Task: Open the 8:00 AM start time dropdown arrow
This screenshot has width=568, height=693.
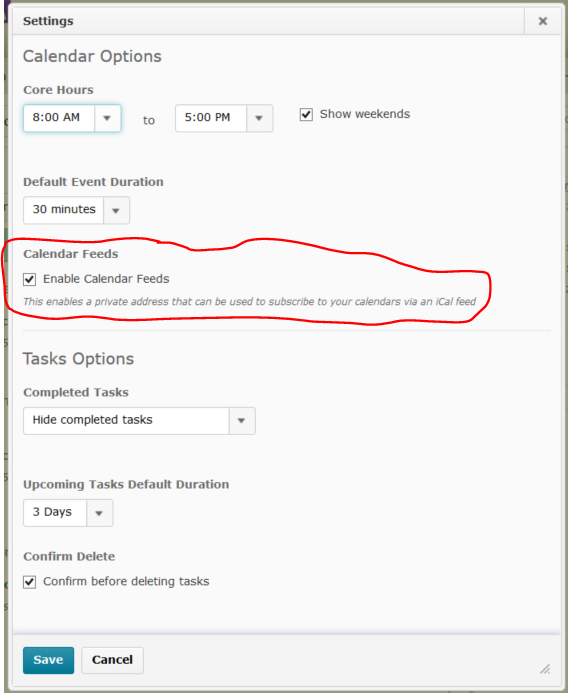Action: pyautogui.click(x=107, y=118)
